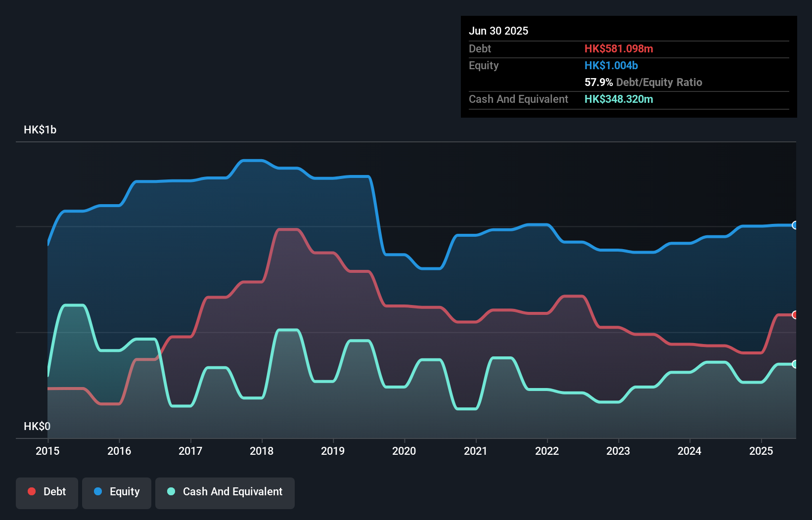This screenshot has height=520, width=812.
Task: Select the 2015 x-axis year label
Action: [x=47, y=451]
